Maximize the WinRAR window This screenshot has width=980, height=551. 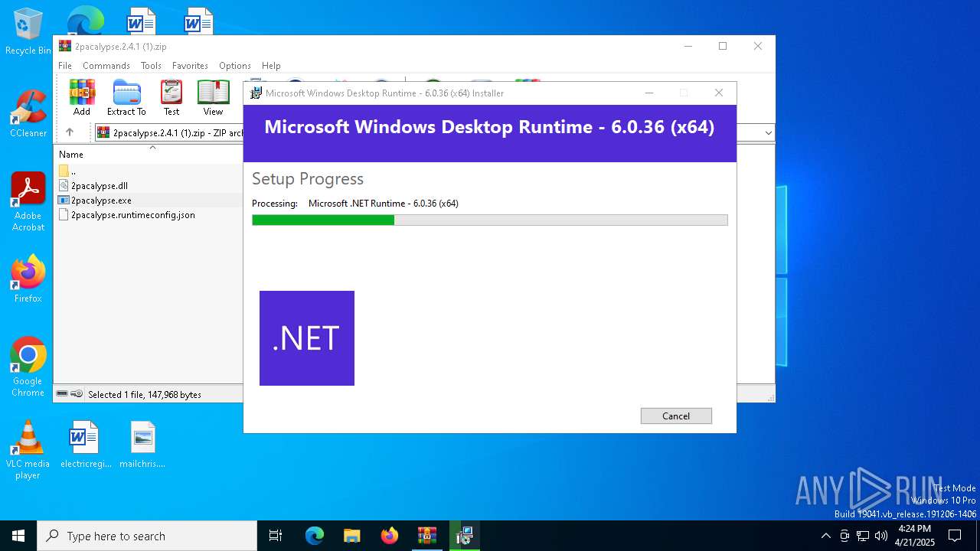coord(722,46)
